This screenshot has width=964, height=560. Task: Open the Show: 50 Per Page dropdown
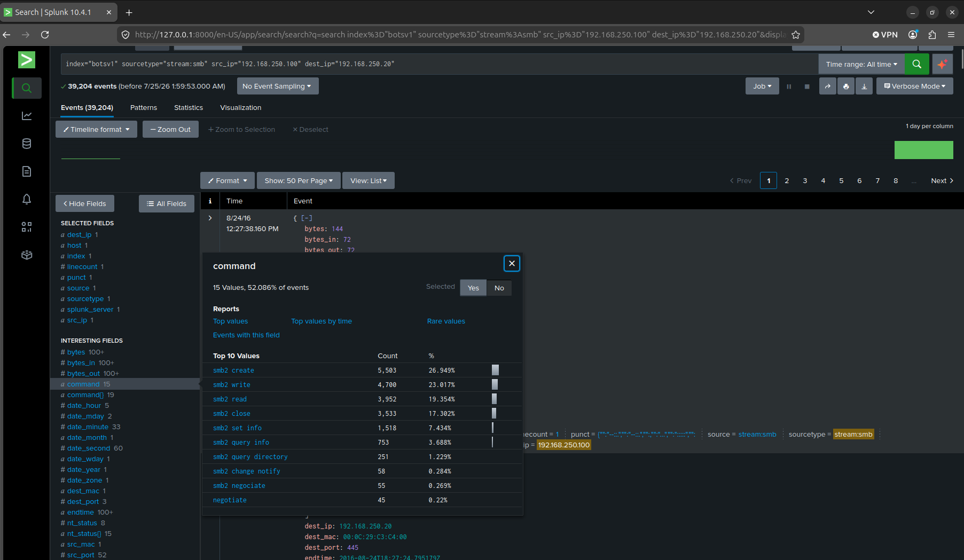pos(299,181)
